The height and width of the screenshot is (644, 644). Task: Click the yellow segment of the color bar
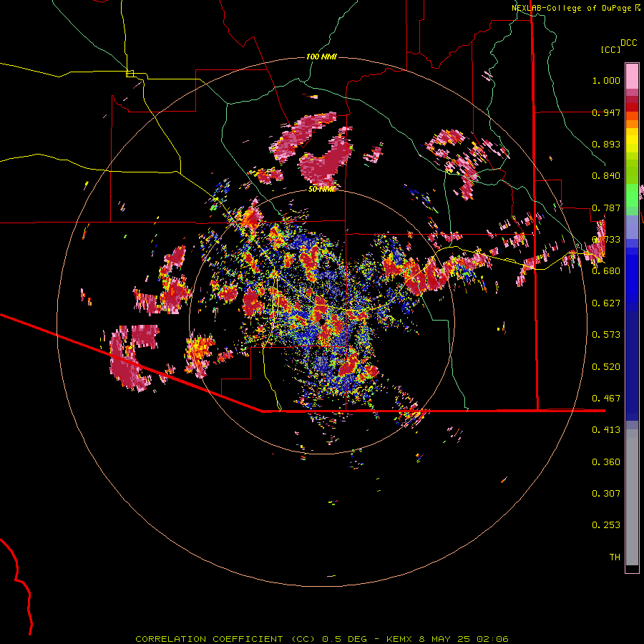tap(632, 140)
